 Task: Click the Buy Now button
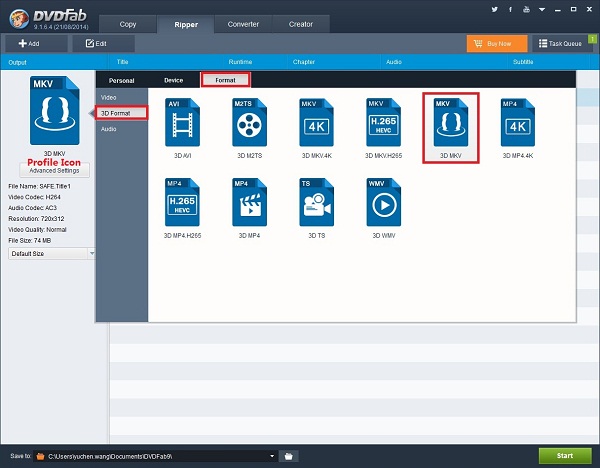[497, 44]
